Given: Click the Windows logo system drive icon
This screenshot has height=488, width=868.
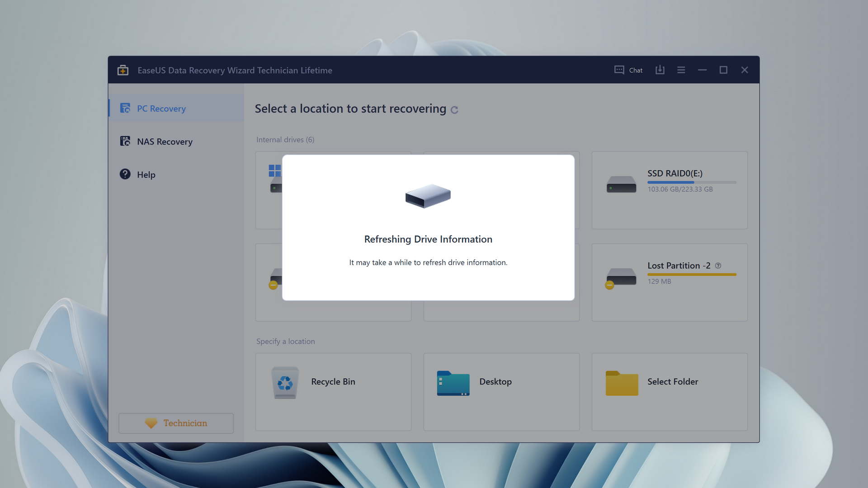Looking at the screenshot, I should tap(275, 171).
